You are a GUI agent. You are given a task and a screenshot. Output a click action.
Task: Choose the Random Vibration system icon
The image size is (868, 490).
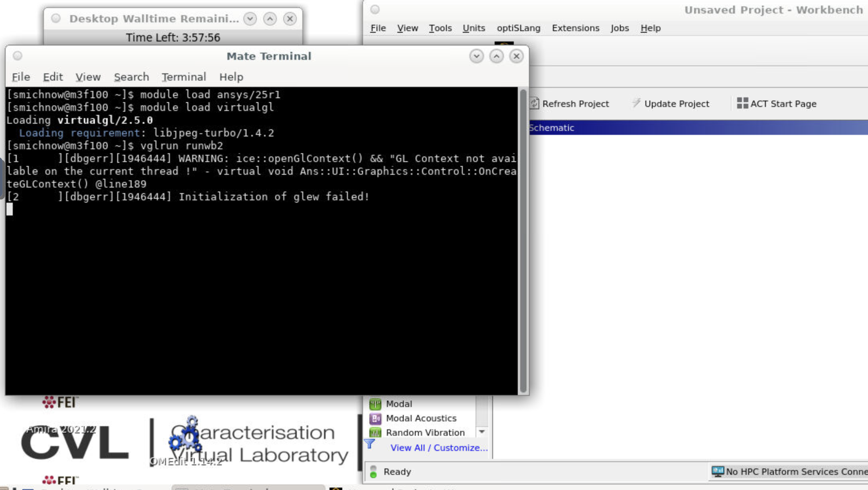(375, 433)
